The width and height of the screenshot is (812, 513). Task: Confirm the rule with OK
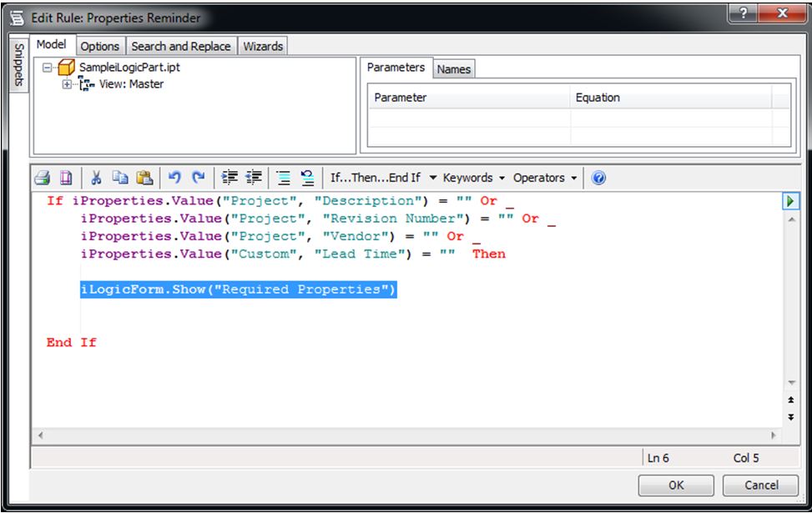676,485
